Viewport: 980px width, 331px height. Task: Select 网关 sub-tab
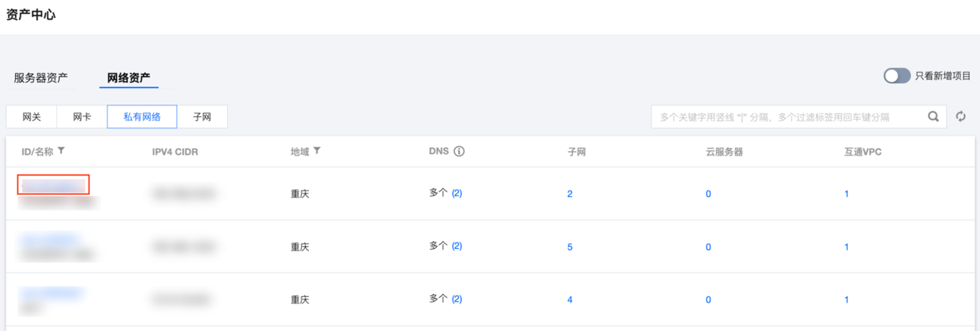point(32,117)
